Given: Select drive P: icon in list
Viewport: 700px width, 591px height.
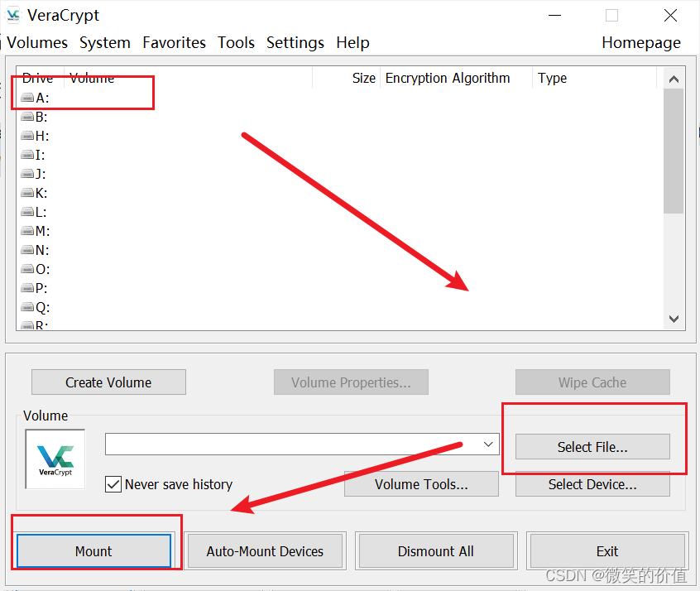Looking at the screenshot, I should (27, 288).
